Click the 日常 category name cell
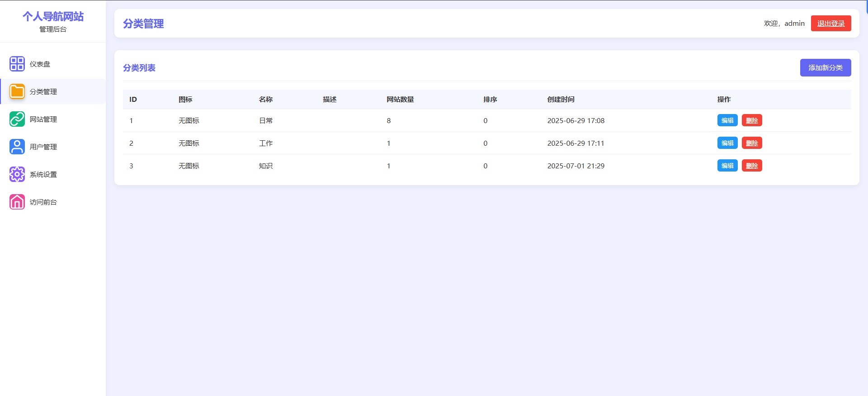 tap(266, 121)
